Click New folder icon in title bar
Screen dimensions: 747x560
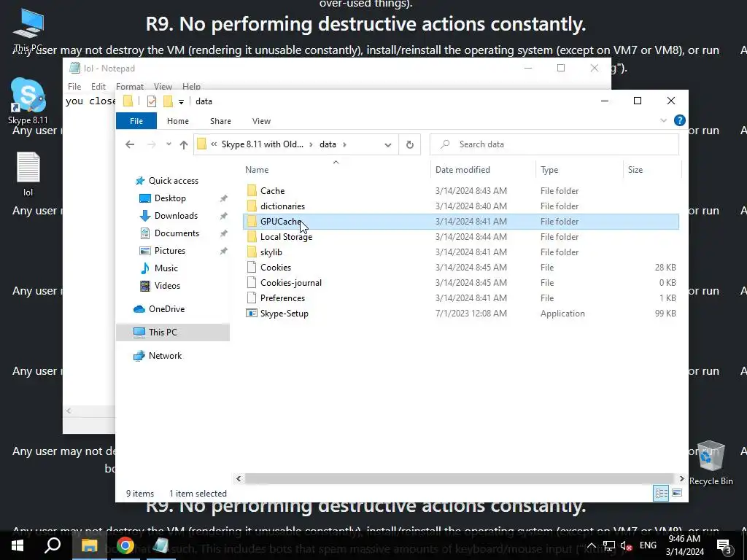click(168, 101)
